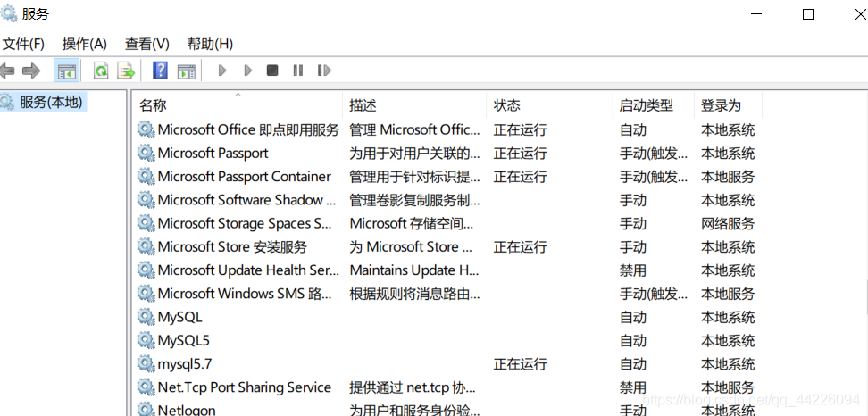Click the Services app icon in title bar

point(8,13)
